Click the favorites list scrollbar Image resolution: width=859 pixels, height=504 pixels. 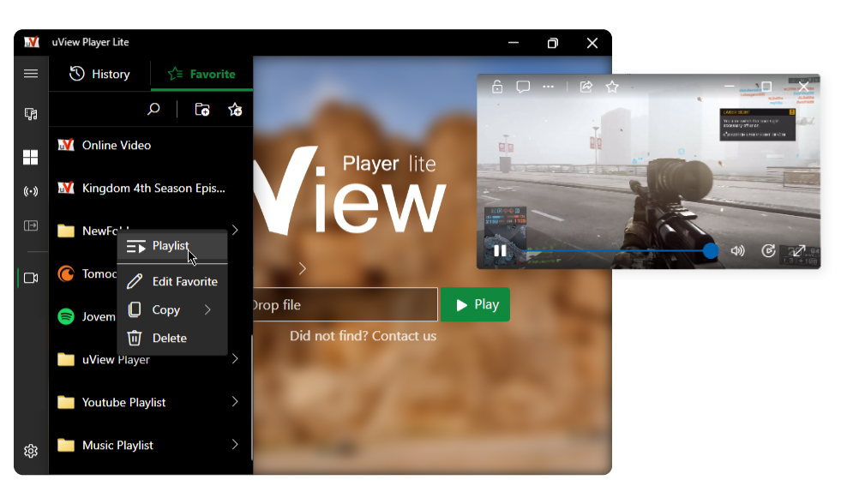click(x=252, y=398)
